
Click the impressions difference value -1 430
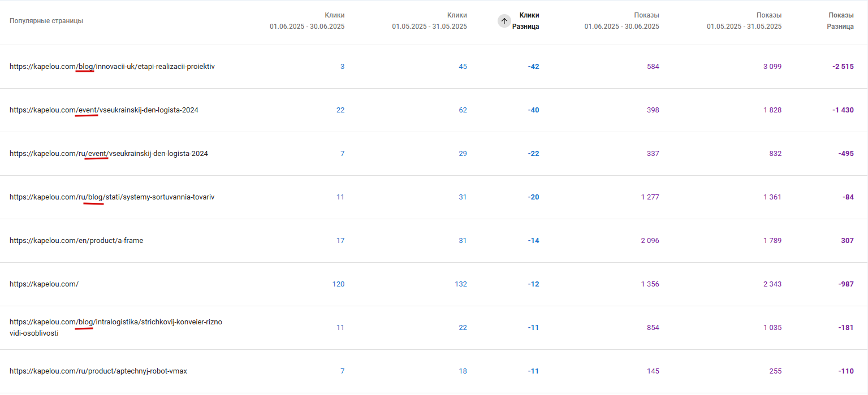click(x=843, y=110)
